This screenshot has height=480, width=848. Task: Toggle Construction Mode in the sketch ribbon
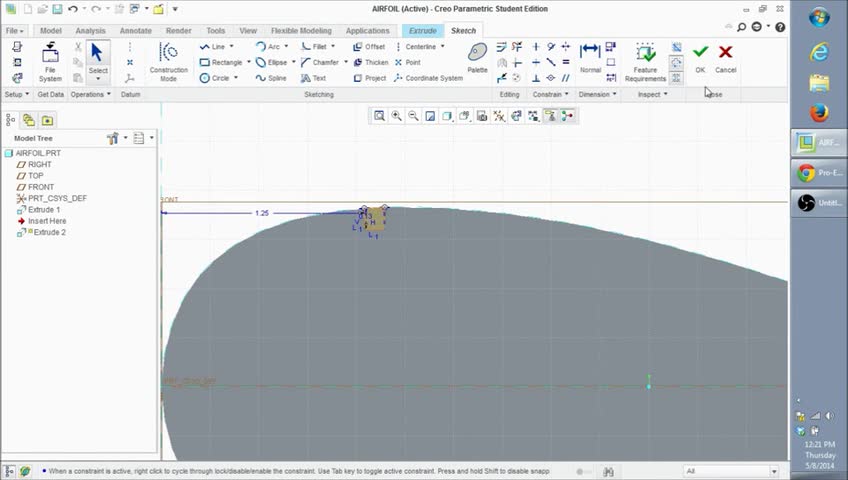(168, 61)
